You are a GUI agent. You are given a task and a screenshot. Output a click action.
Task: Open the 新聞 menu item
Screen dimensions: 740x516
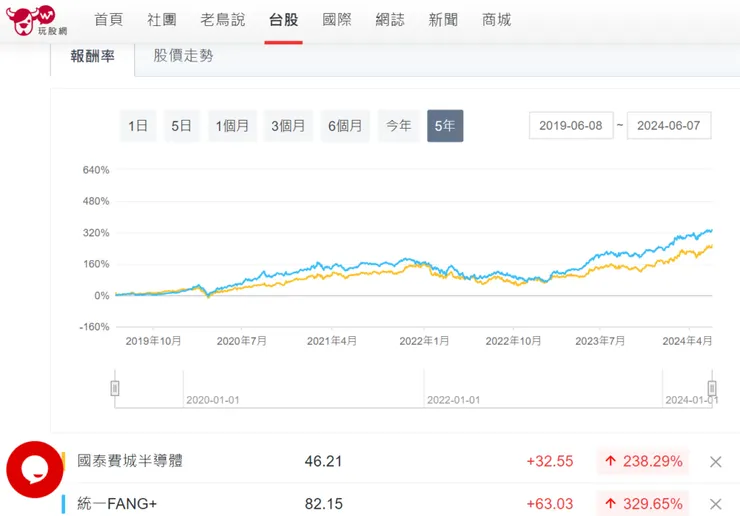pyautogui.click(x=443, y=20)
